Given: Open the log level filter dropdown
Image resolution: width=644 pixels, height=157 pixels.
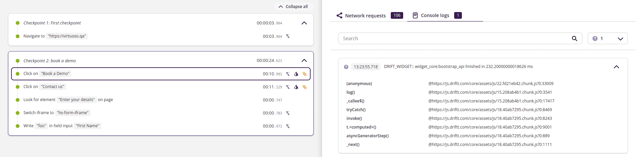Looking at the screenshot, I should click(607, 38).
